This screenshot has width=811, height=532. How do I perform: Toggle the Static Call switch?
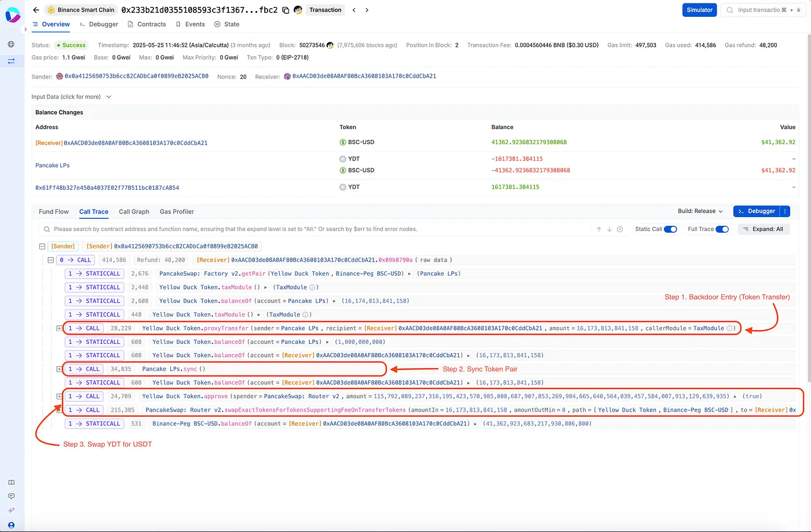coord(670,229)
